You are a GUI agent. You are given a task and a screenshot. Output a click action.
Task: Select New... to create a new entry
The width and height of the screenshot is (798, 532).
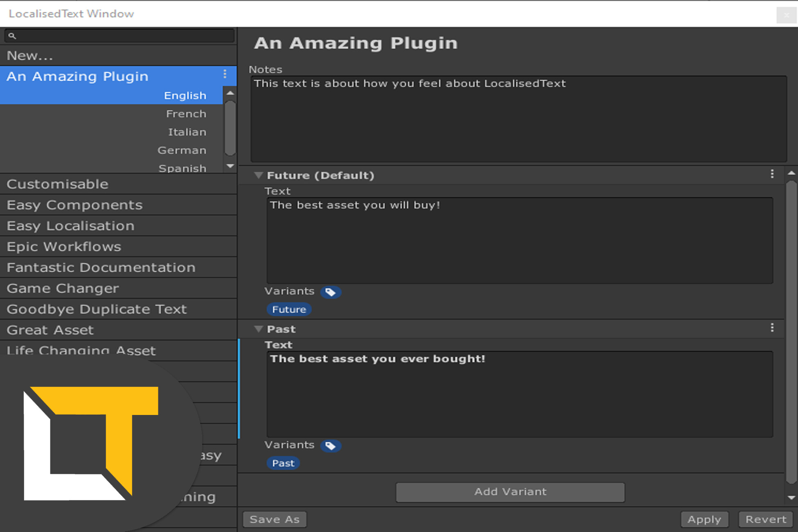click(31, 55)
